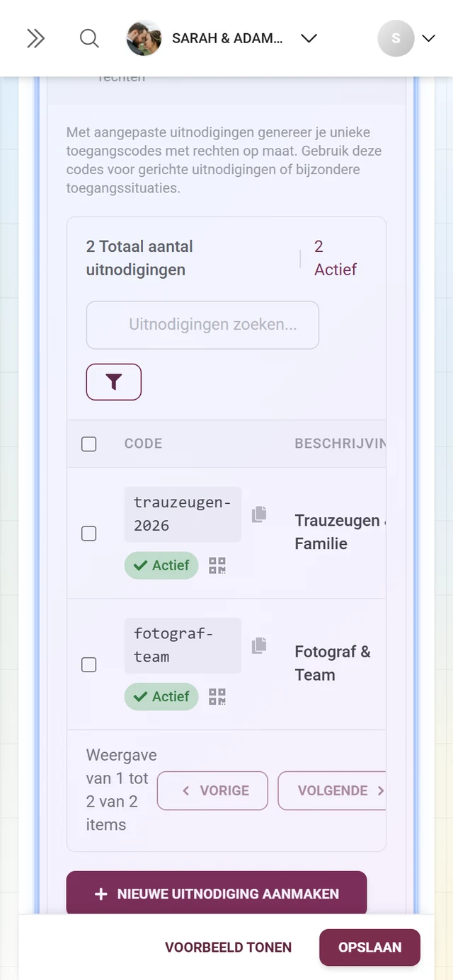Show QR code for fotograf-team

click(x=217, y=696)
